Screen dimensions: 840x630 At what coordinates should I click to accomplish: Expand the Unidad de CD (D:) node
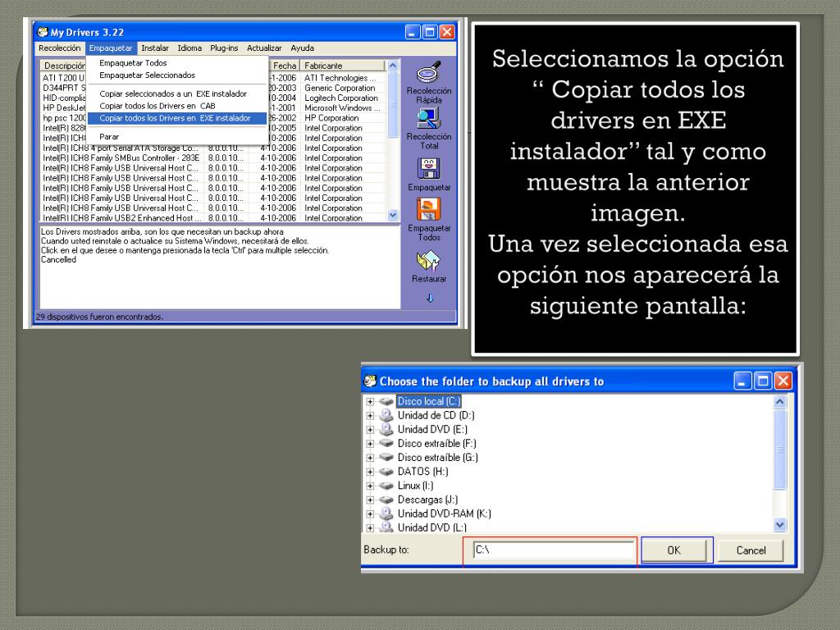(370, 415)
